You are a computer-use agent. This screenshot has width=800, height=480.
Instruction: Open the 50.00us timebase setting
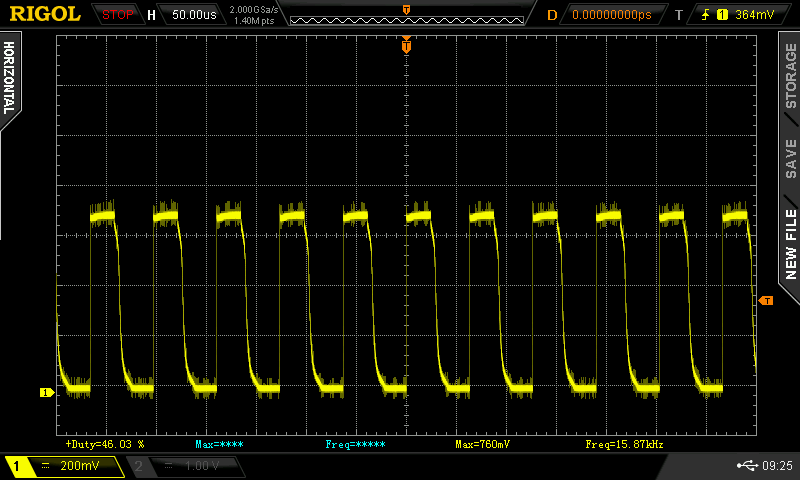[x=194, y=15]
